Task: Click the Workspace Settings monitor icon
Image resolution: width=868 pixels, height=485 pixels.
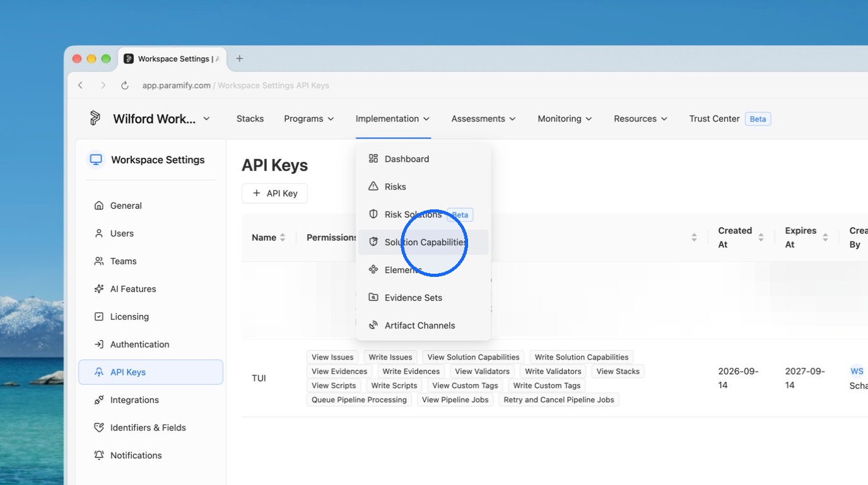Action: coord(96,160)
